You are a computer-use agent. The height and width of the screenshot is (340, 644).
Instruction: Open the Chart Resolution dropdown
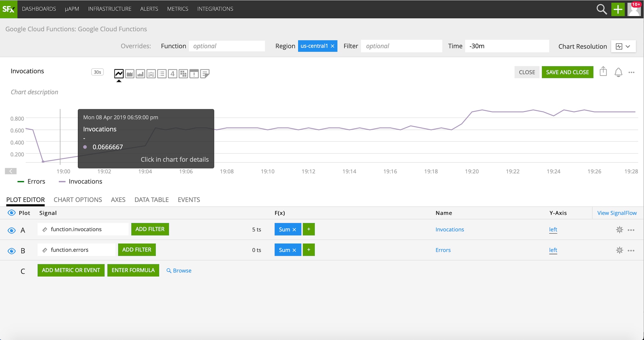click(623, 47)
